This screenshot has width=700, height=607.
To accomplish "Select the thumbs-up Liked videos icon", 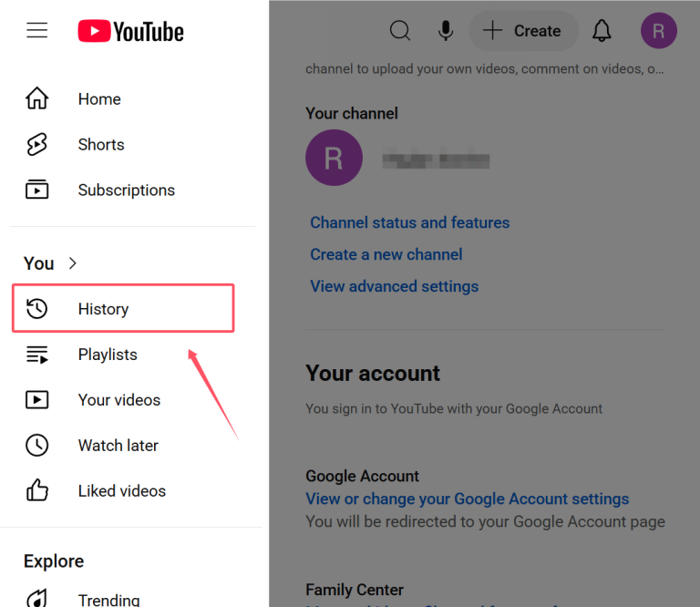I will click(x=36, y=490).
